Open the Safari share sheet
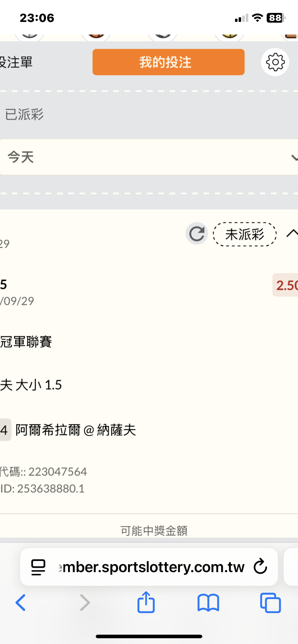298x644 pixels. [146, 602]
